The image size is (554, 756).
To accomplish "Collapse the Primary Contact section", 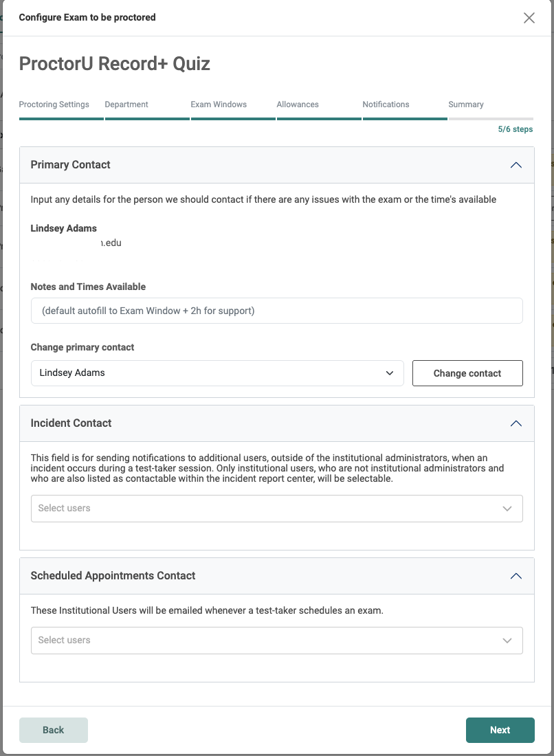I will click(516, 164).
